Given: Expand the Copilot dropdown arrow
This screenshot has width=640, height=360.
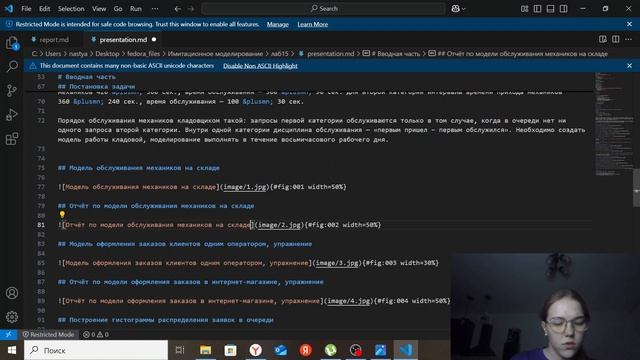Looking at the screenshot, I should pos(464,9).
